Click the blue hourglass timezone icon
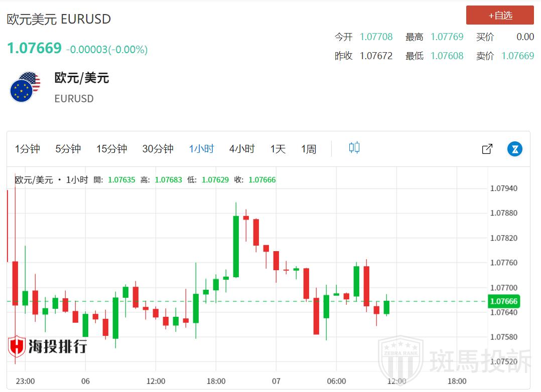 tap(514, 149)
